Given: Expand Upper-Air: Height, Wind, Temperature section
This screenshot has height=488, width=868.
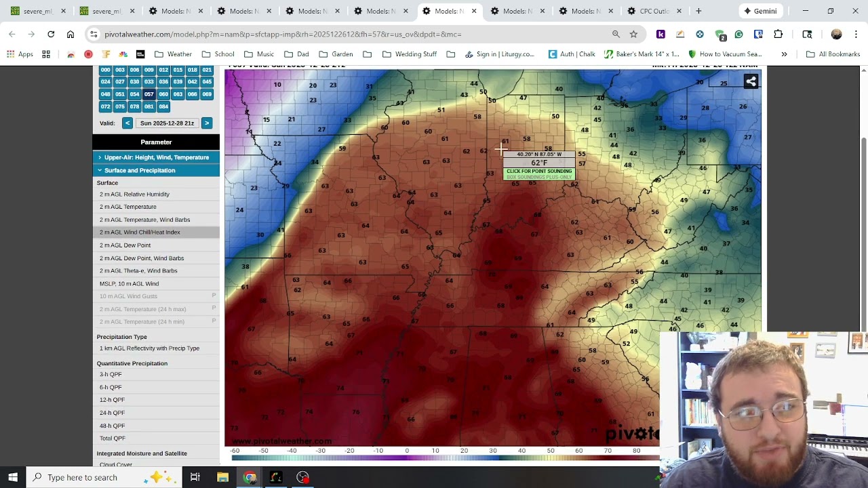Looking at the screenshot, I should (156, 157).
